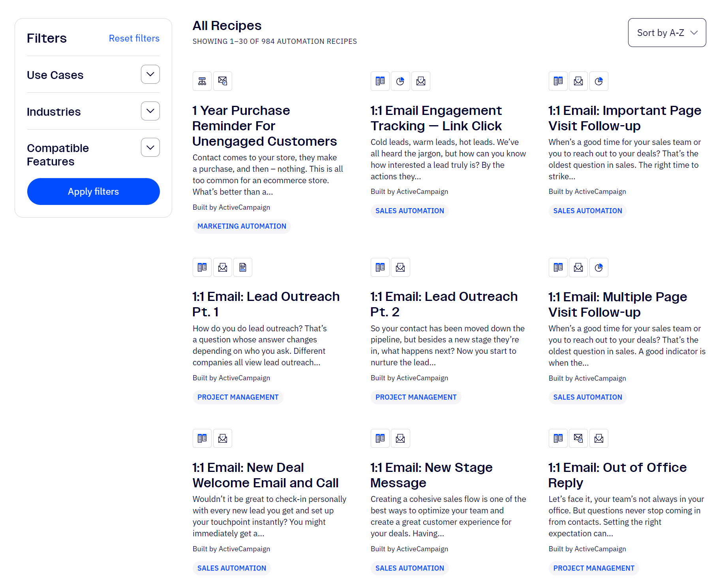Viewport: 726px width, 588px height.
Task: Click Project Management tag under Lead Outreach Pt. 2
Action: [416, 397]
